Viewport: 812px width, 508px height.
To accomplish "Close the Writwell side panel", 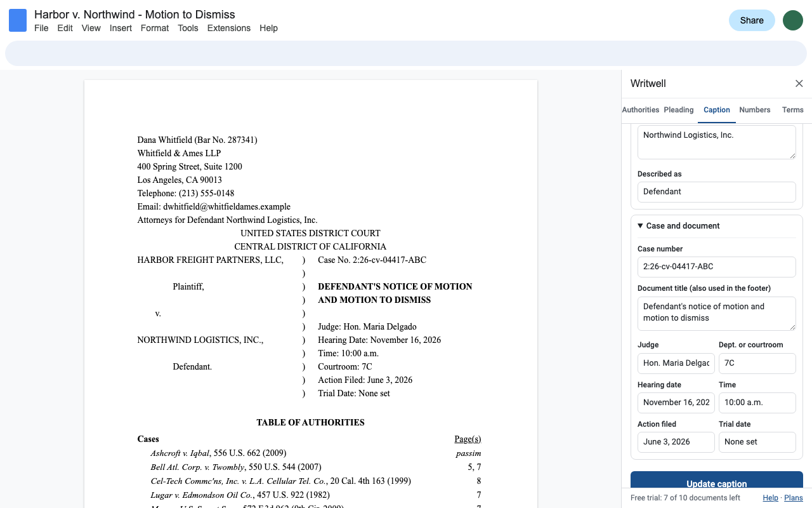I will tap(799, 84).
